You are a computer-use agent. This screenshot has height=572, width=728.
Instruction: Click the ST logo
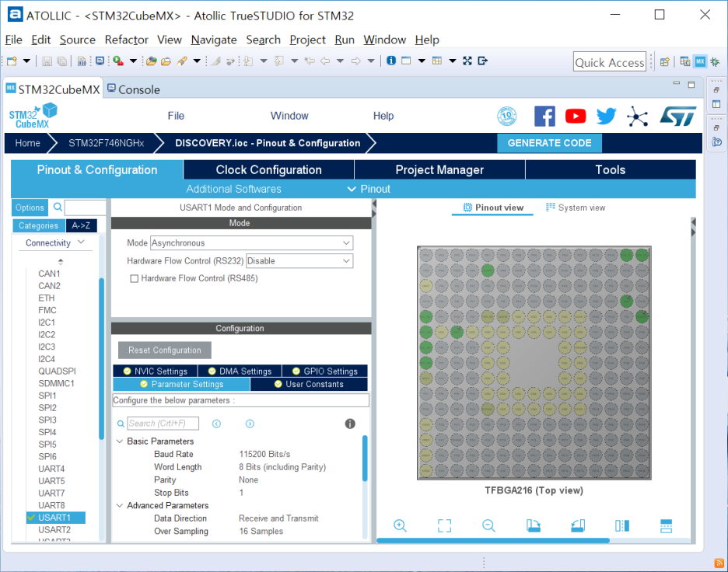pos(678,116)
